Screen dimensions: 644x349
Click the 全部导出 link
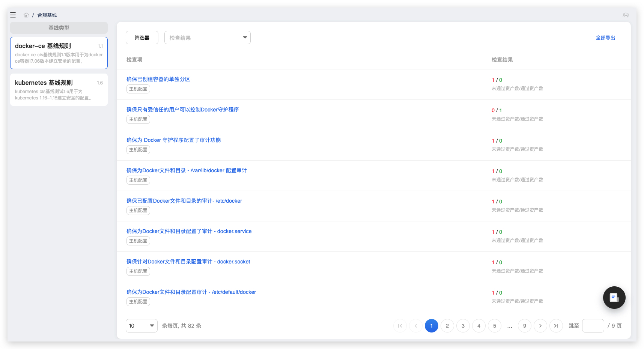tap(605, 38)
